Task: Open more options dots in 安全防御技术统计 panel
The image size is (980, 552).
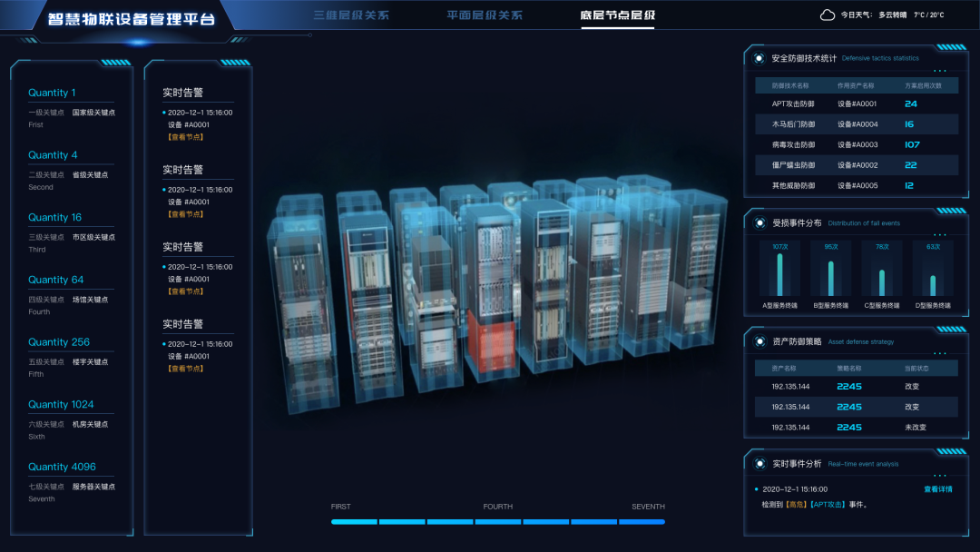Action: (940, 70)
